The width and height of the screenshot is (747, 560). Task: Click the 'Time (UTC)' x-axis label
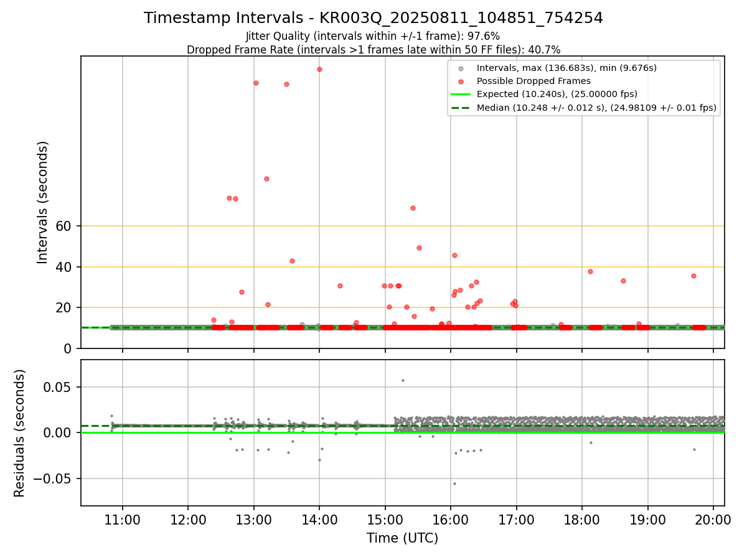point(402,538)
